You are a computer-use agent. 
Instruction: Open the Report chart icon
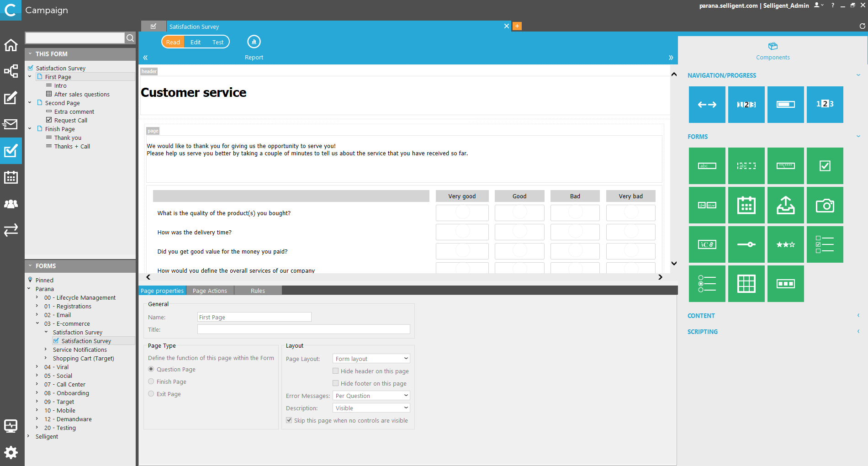pos(254,42)
